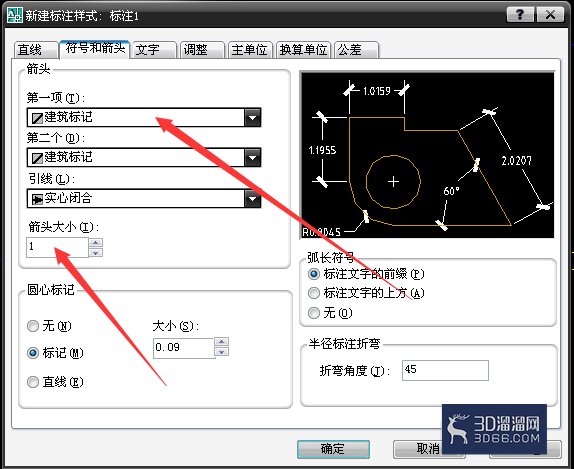Click the center mark 大小 field
The image size is (574, 469).
[184, 347]
